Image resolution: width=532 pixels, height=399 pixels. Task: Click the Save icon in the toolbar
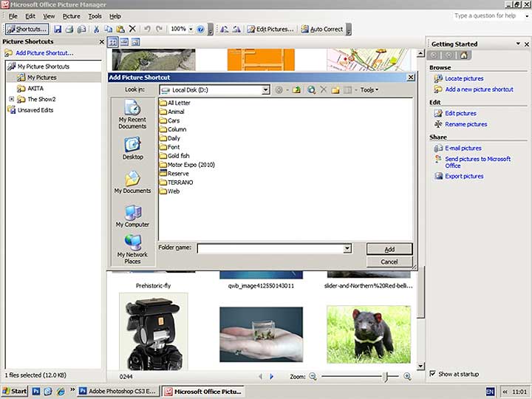click(x=58, y=29)
